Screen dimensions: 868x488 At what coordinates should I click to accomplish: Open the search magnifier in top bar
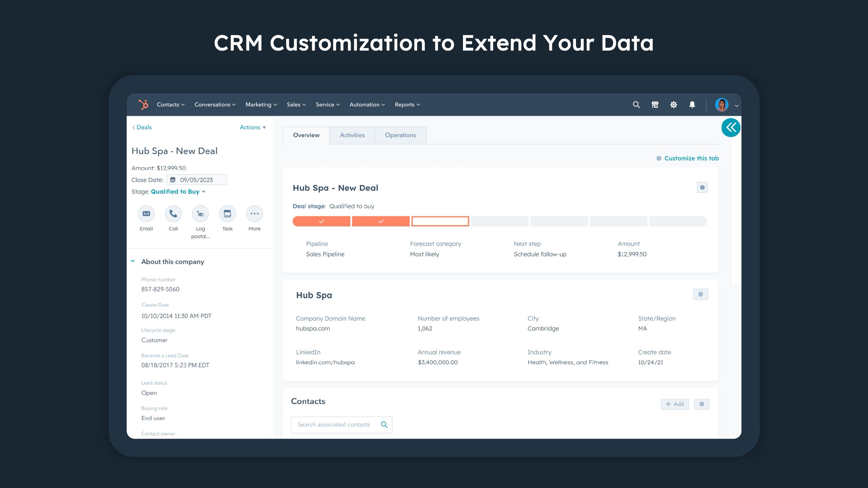636,105
